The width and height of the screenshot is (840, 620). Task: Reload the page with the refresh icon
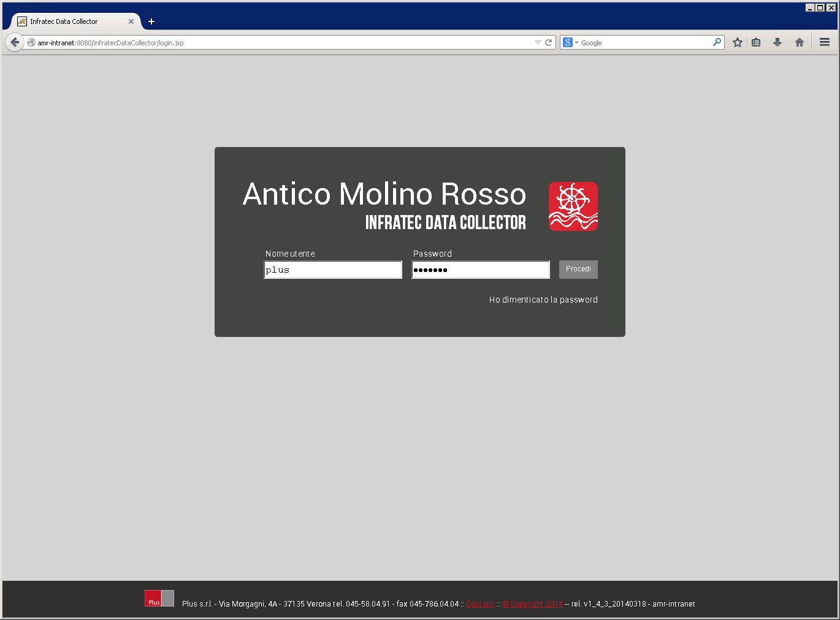[x=549, y=43]
